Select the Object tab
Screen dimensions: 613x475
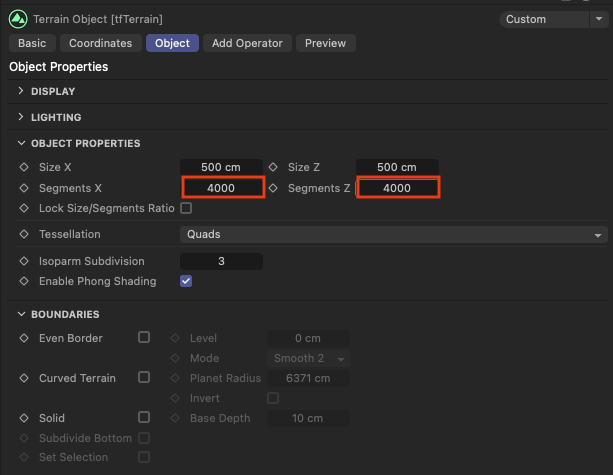(172, 43)
